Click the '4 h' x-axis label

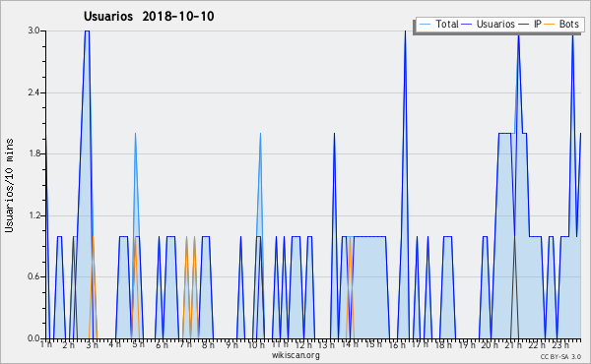point(115,344)
